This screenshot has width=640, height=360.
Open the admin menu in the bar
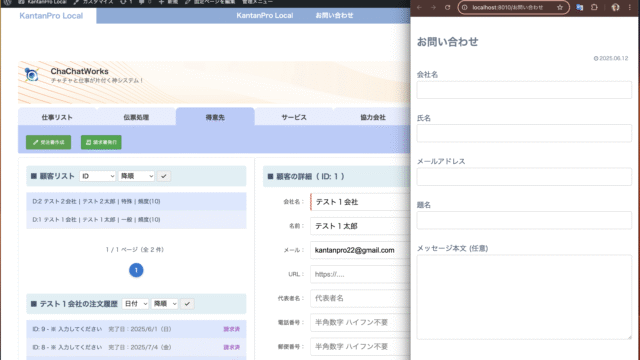pos(257,2)
